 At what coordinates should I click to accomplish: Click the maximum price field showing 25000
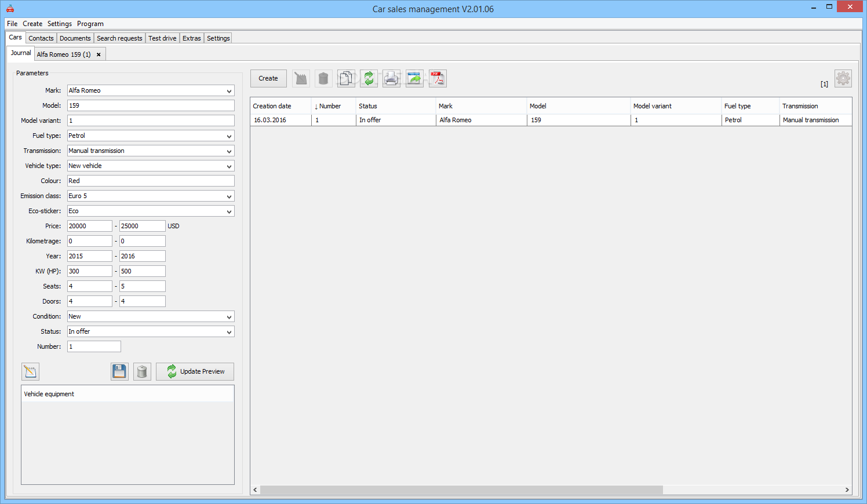(143, 226)
